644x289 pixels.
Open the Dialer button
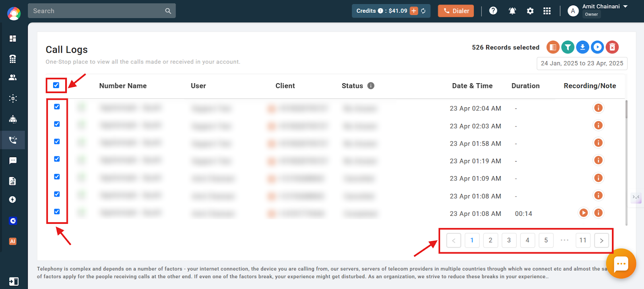coord(456,11)
